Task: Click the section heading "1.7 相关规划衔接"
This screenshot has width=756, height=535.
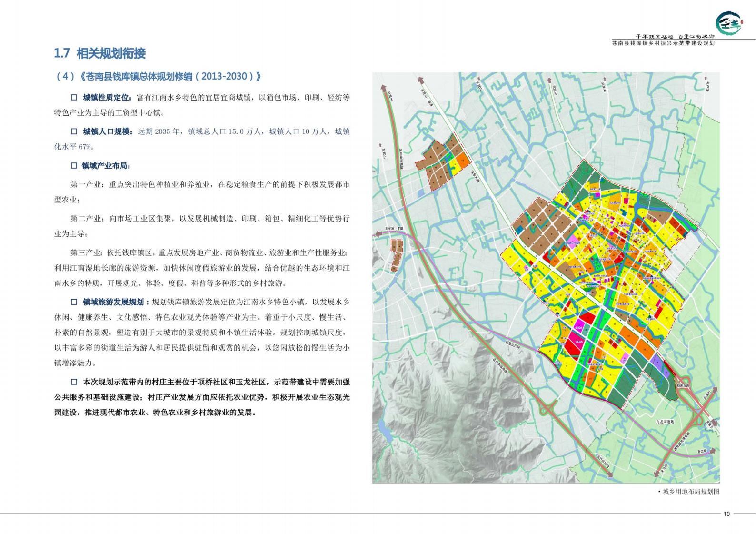Action: tap(99, 53)
